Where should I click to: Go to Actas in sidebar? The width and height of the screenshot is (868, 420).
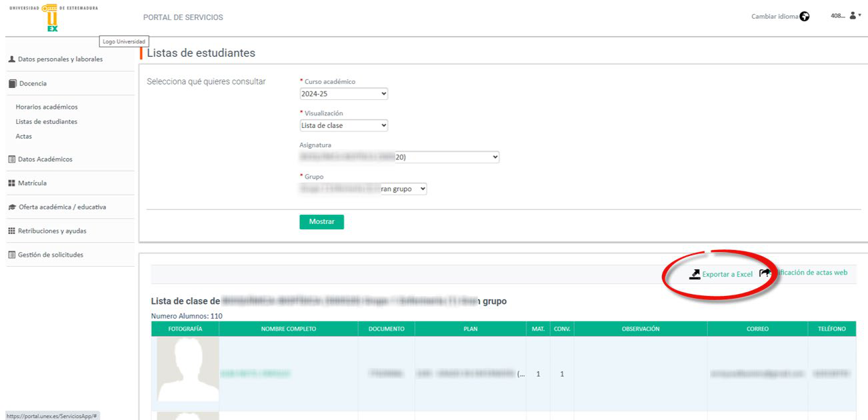pyautogui.click(x=24, y=137)
